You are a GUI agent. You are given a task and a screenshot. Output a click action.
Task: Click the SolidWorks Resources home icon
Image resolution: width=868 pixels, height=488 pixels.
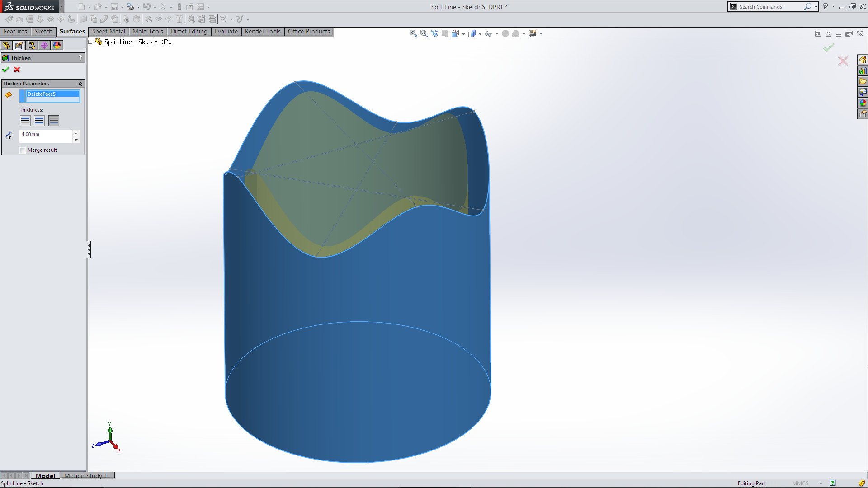point(863,60)
